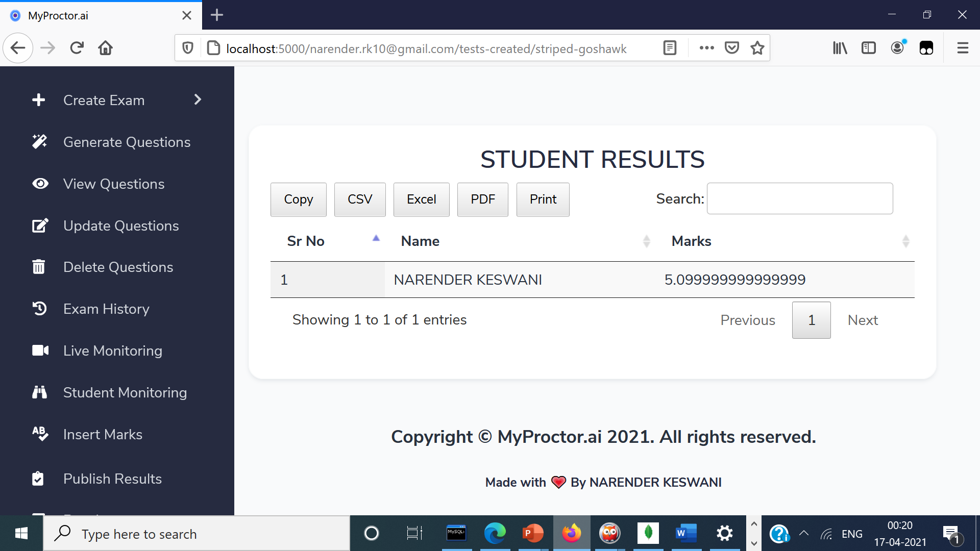Open Microsoft Edge from the taskbar
Image resolution: width=980 pixels, height=551 pixels.
point(495,534)
